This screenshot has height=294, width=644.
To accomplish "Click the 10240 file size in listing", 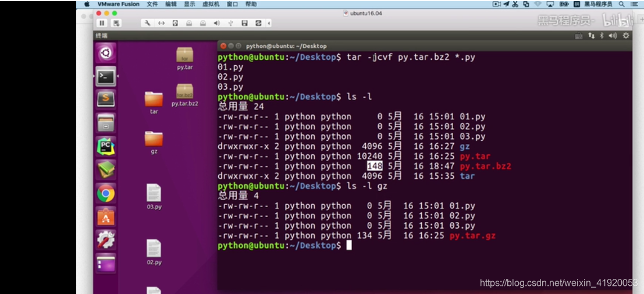I will click(x=369, y=156).
